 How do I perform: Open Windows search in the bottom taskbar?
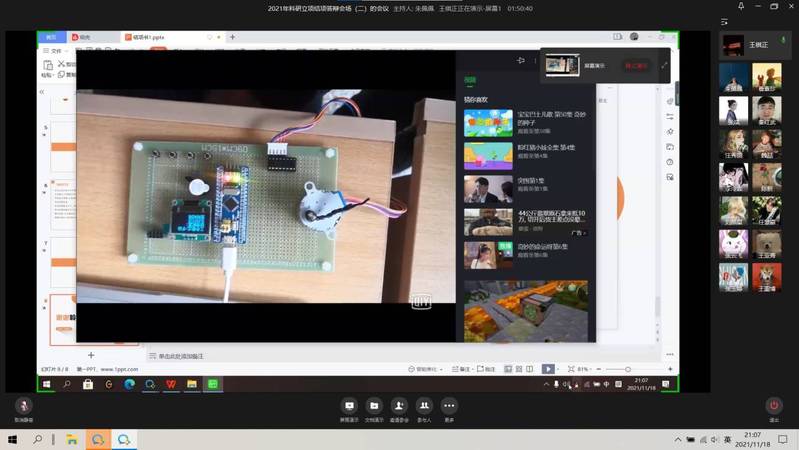[x=37, y=439]
